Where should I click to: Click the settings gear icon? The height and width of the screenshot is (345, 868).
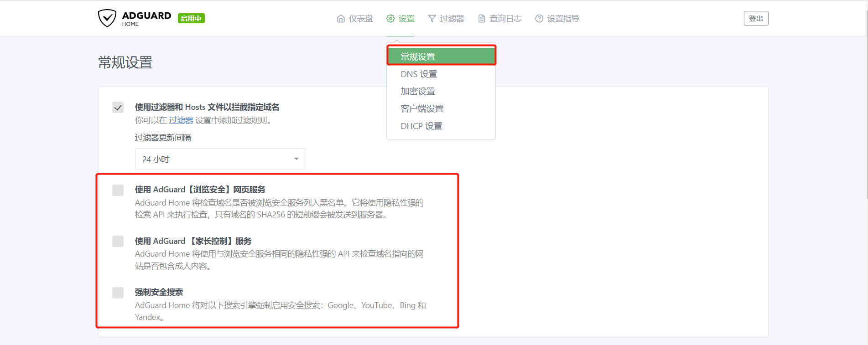pyautogui.click(x=390, y=19)
